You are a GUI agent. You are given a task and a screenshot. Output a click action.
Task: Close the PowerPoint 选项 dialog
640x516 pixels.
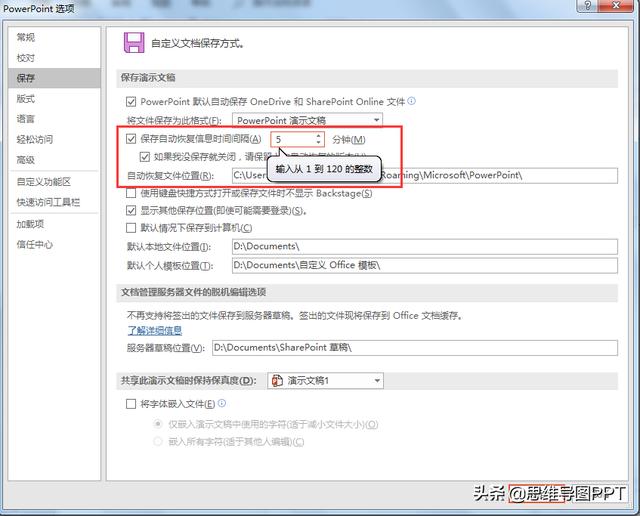(617, 5)
